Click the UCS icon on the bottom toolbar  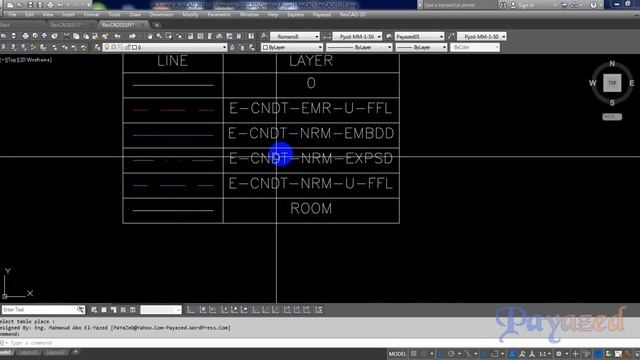(191, 310)
